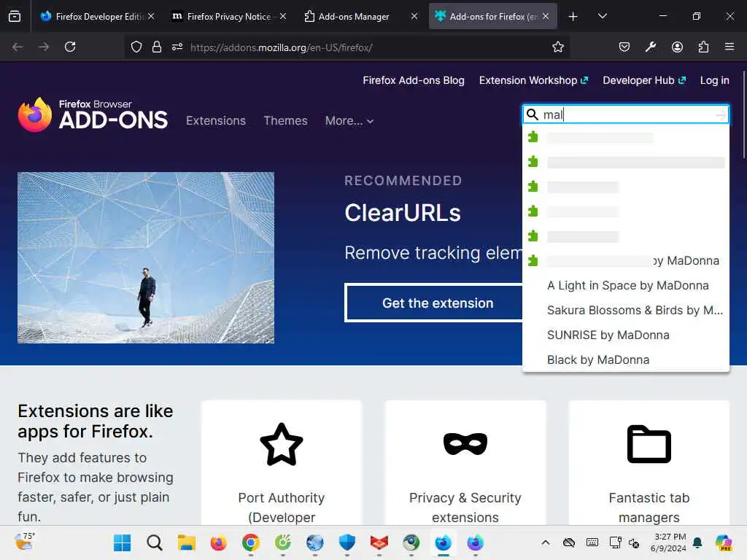The height and width of the screenshot is (560, 747).
Task: Open site permissions icon in address bar
Action: pos(177,47)
